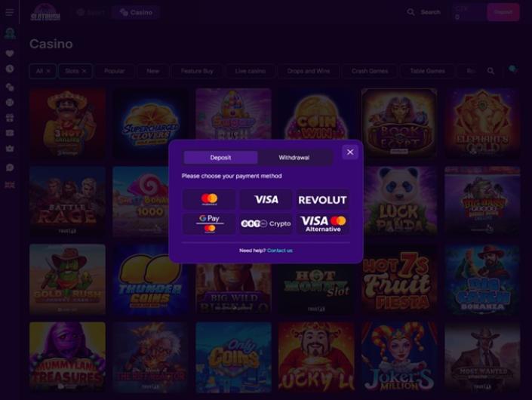Select the Mastercard payment method
532x400 pixels.
click(x=209, y=199)
